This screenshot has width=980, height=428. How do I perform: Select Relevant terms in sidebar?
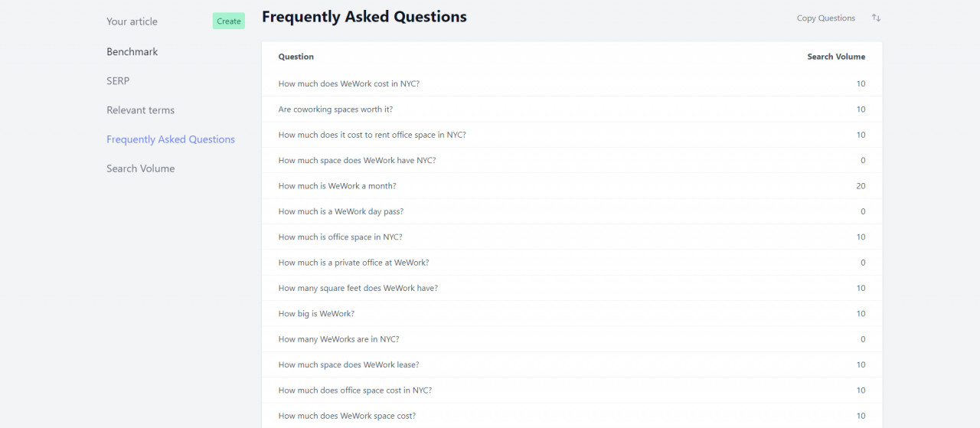pyautogui.click(x=140, y=110)
